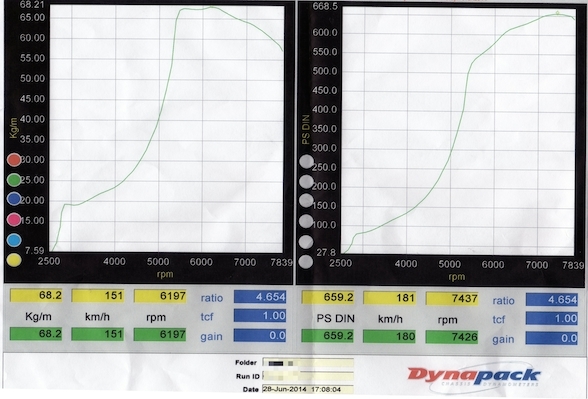Click the Kg/m axis label on torque graph
The image size is (588, 399).
[x=14, y=128]
